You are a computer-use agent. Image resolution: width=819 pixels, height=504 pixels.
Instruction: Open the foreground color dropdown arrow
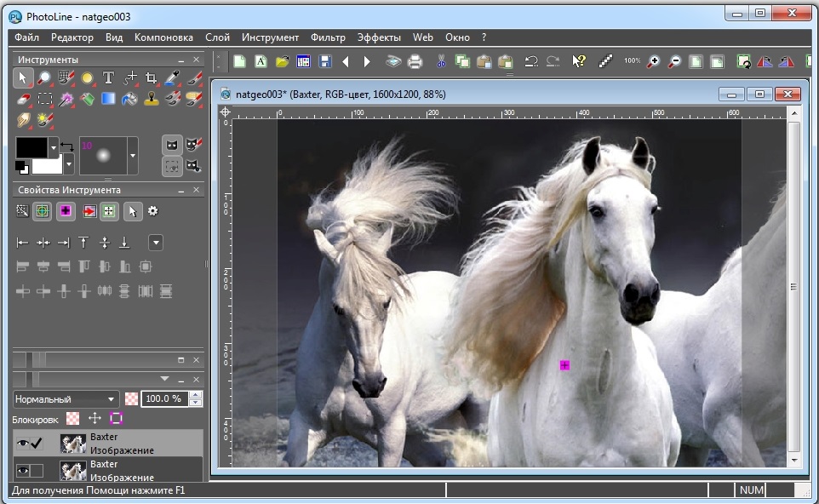(x=54, y=146)
